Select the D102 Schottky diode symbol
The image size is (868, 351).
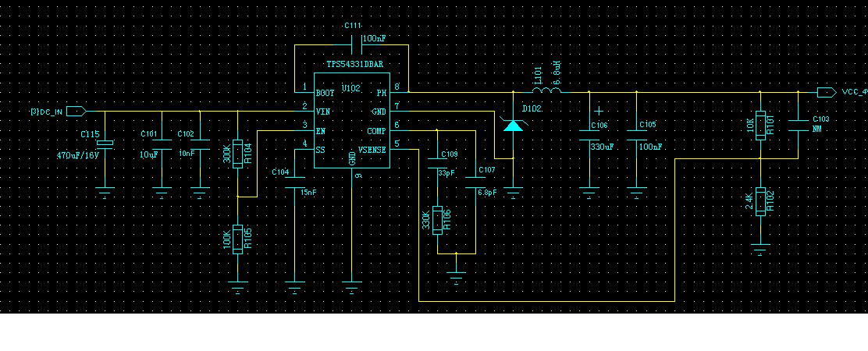click(513, 125)
